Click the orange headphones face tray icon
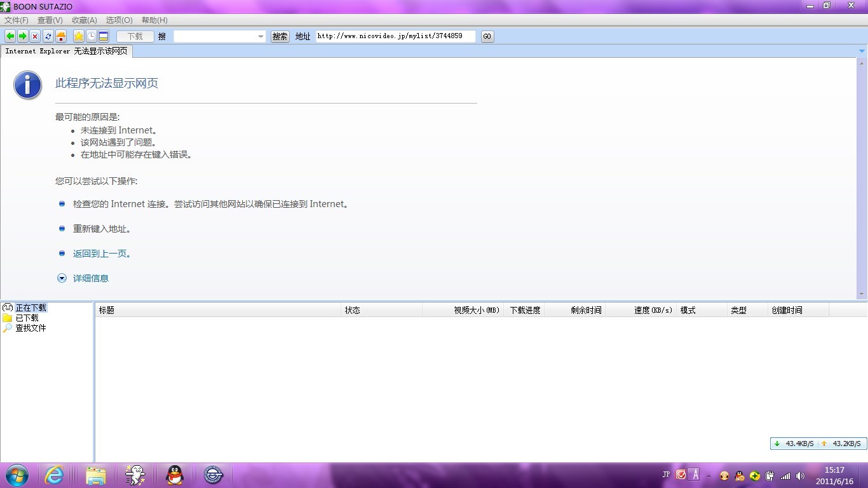Screen dimensions: 868x488 [x=724, y=475]
